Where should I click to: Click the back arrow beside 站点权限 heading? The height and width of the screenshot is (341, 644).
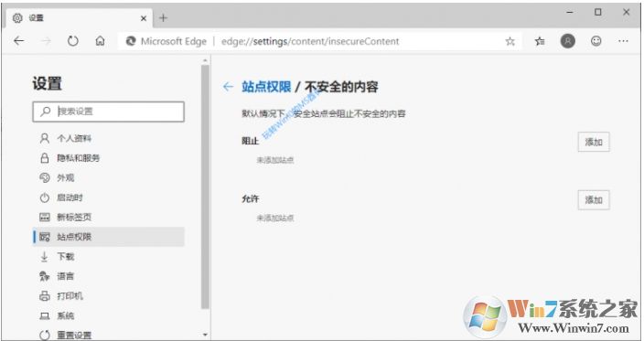(228, 87)
